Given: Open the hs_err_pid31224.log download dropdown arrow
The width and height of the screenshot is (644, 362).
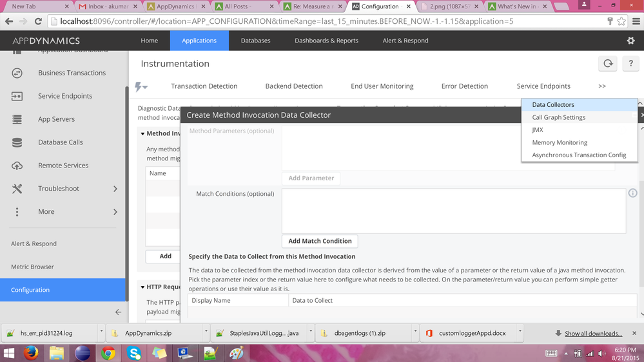Looking at the screenshot, I should pos(101,331).
